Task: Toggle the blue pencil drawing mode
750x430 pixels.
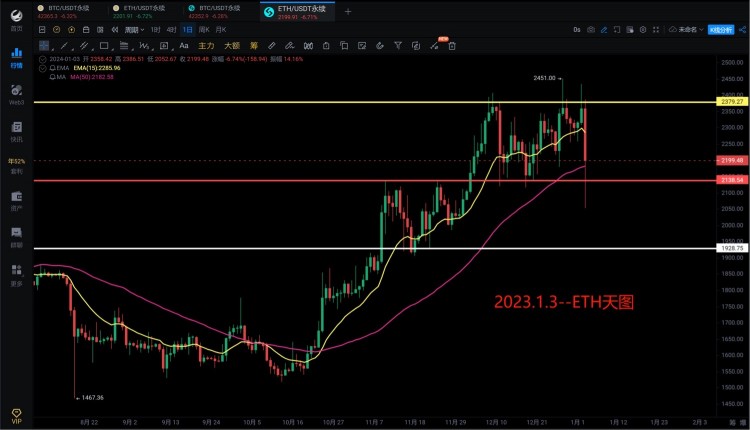Action: [604, 30]
